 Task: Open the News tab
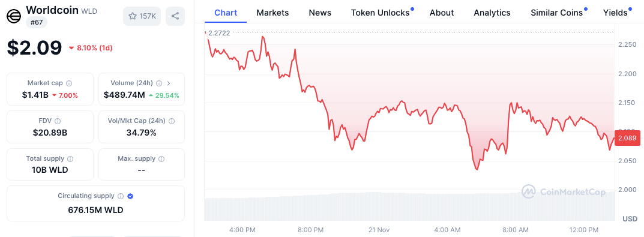click(x=320, y=13)
